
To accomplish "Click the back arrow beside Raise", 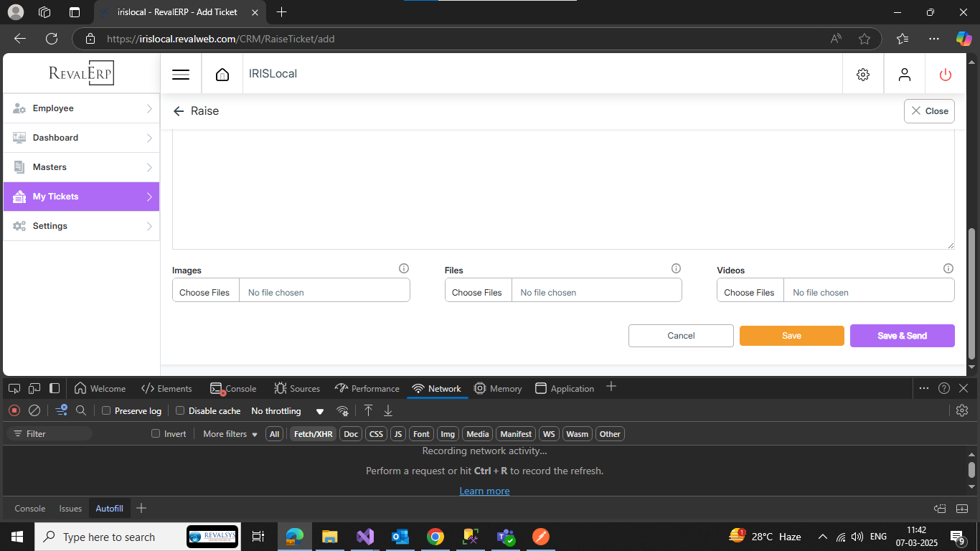I will (x=179, y=111).
